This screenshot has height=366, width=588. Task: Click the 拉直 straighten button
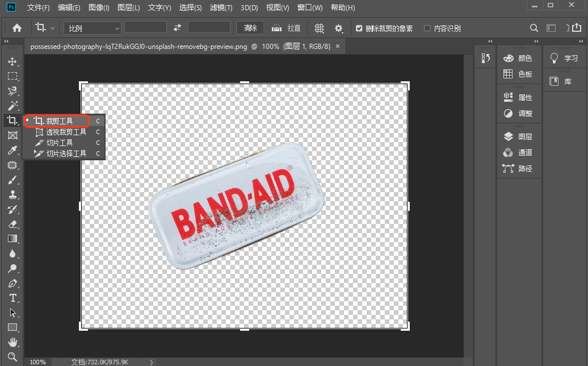pos(286,28)
